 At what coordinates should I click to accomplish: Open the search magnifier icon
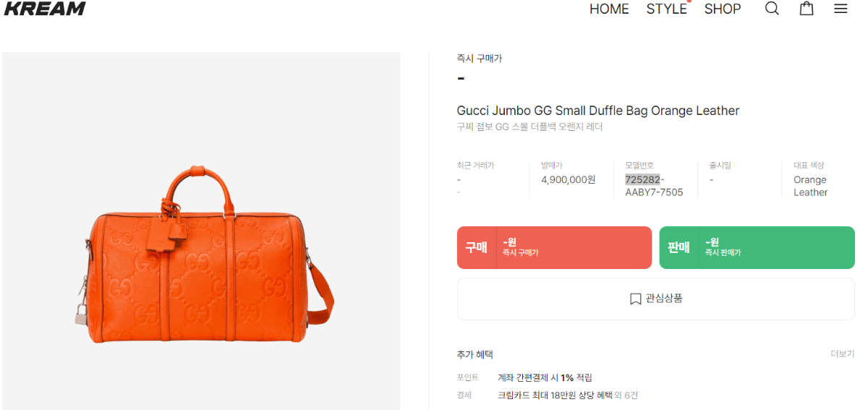click(772, 9)
